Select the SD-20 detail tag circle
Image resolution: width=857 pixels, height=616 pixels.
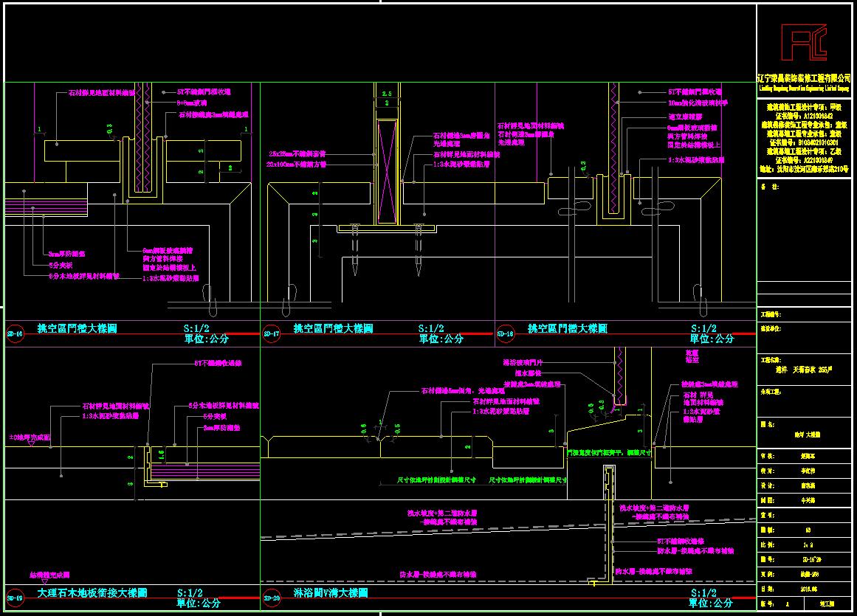coord(270,598)
